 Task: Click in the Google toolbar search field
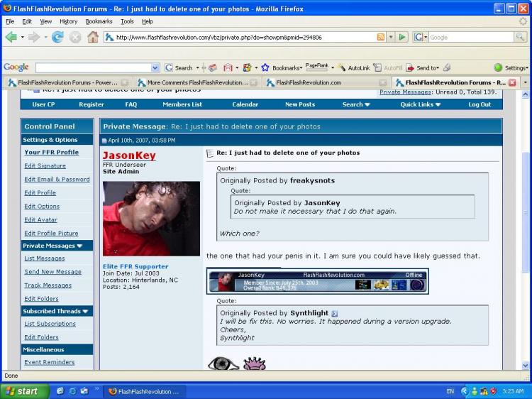[x=94, y=68]
